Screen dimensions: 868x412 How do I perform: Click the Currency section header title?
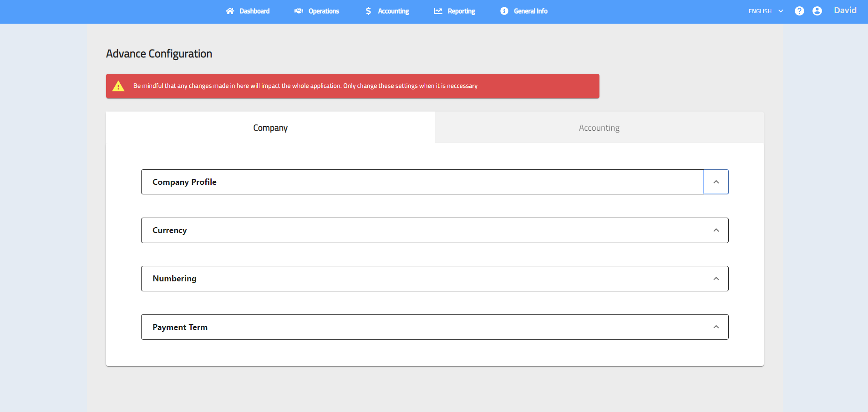coord(169,230)
